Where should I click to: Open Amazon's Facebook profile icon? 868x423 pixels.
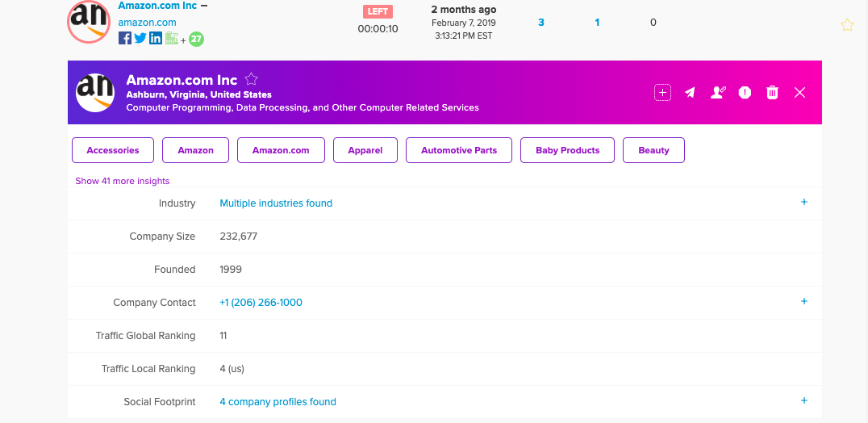124,38
